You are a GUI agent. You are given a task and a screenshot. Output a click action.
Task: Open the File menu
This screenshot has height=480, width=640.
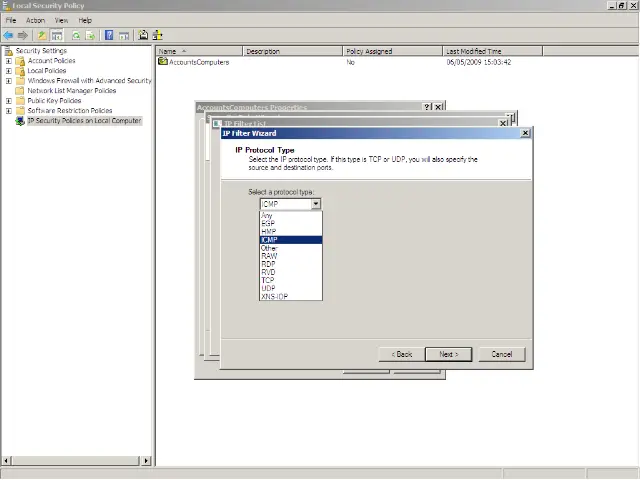pyautogui.click(x=11, y=20)
